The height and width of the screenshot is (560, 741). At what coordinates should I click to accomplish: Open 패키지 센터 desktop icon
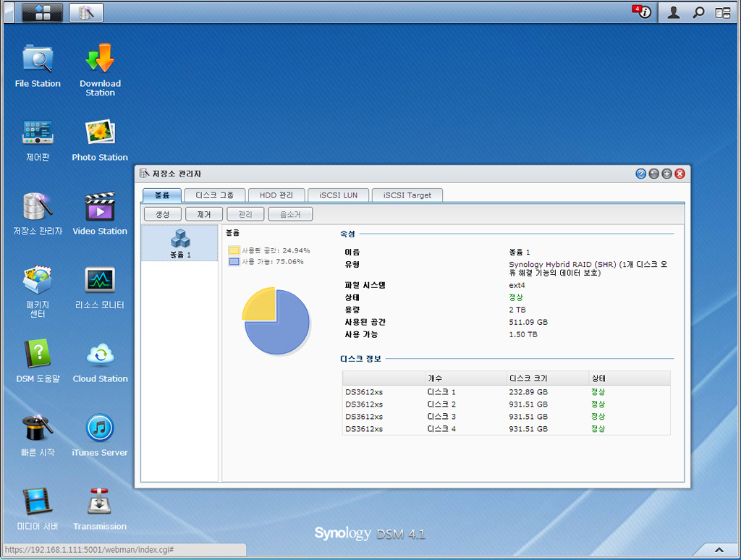[38, 292]
